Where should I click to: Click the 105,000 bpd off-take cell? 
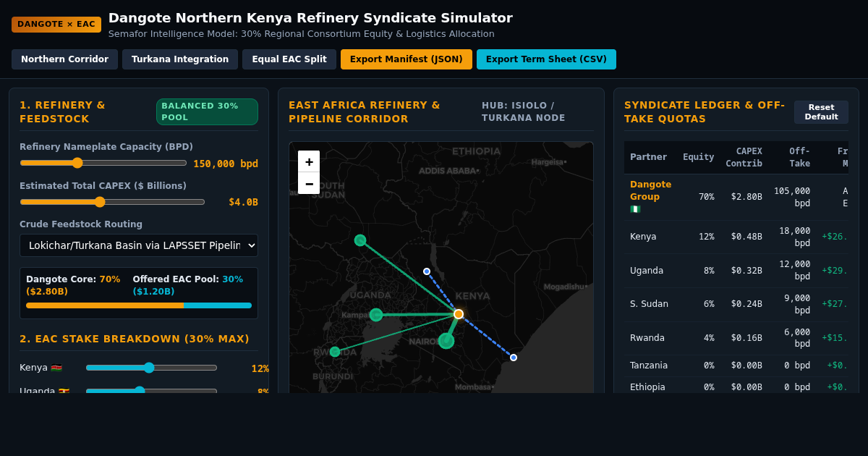click(x=792, y=197)
